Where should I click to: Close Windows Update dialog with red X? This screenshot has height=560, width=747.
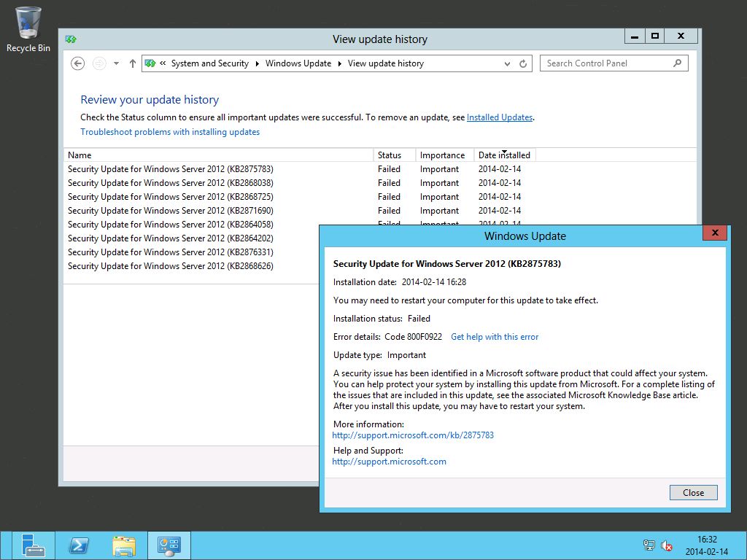[x=715, y=233]
